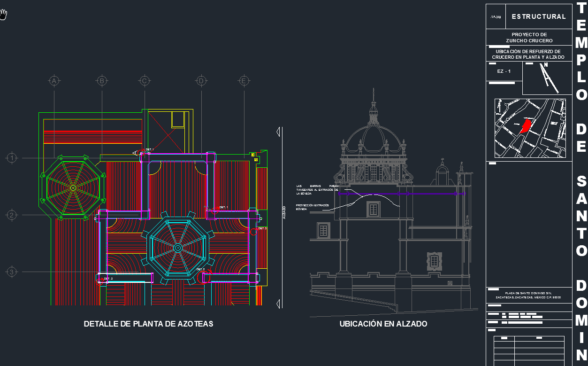Click grid axis bubble E
This screenshot has height=366, width=588.
click(244, 81)
